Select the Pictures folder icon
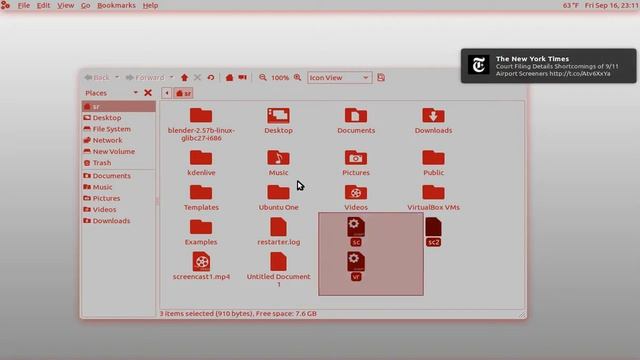This screenshot has width=640, height=360. coord(356,163)
